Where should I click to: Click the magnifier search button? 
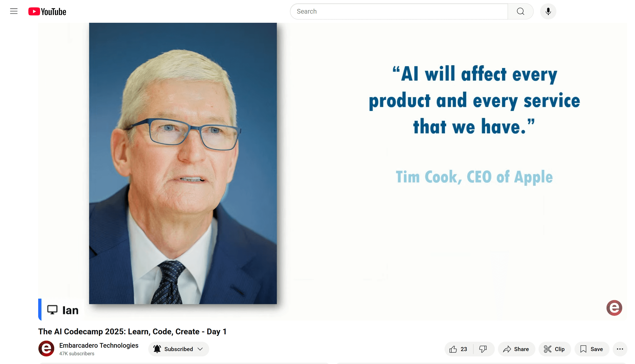tap(520, 11)
